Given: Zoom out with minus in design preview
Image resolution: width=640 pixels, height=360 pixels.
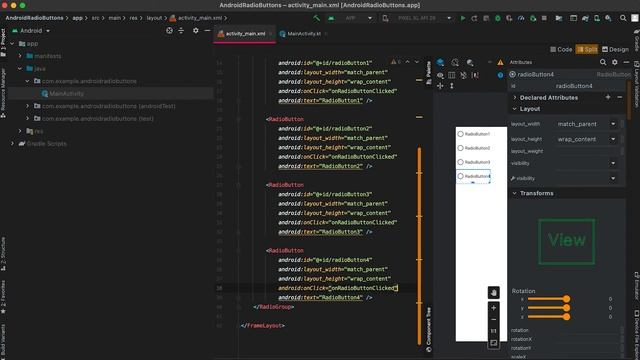Looking at the screenshot, I should coord(493,320).
